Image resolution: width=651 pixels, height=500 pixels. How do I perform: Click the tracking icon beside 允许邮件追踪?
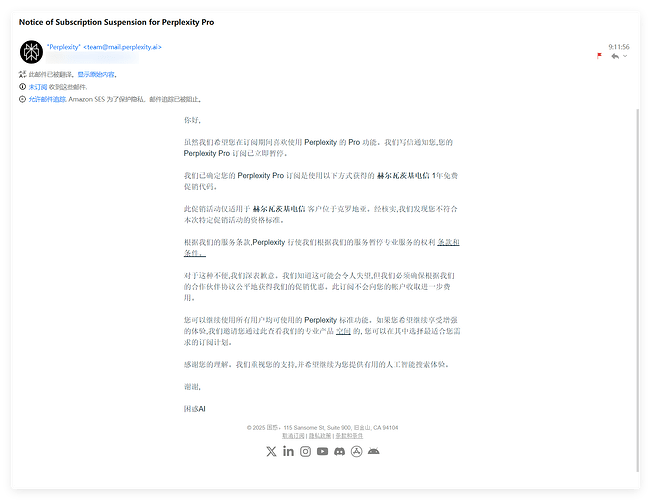(x=22, y=99)
